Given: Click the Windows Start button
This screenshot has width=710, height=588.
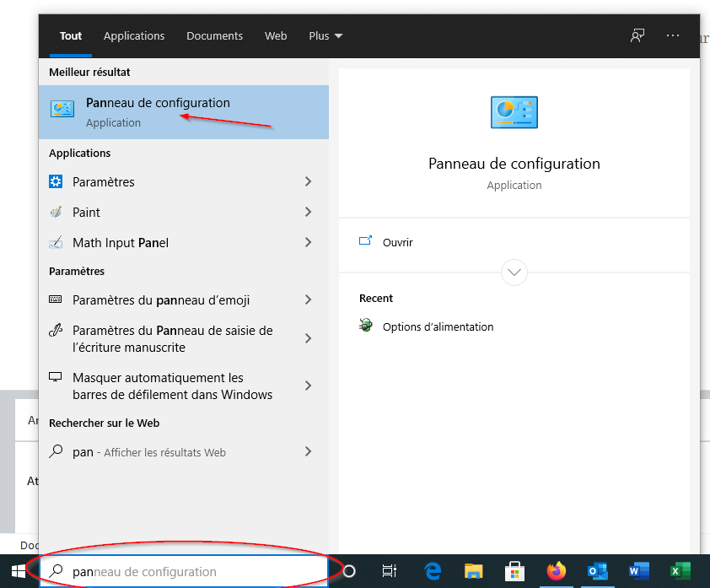Looking at the screenshot, I should pos(19,571).
